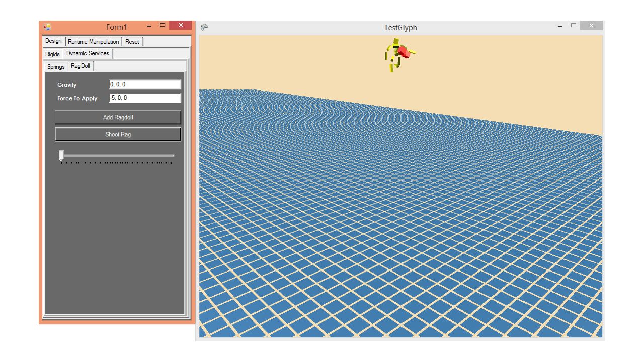Click the Shoot Rag button
644x362 pixels.
click(118, 134)
